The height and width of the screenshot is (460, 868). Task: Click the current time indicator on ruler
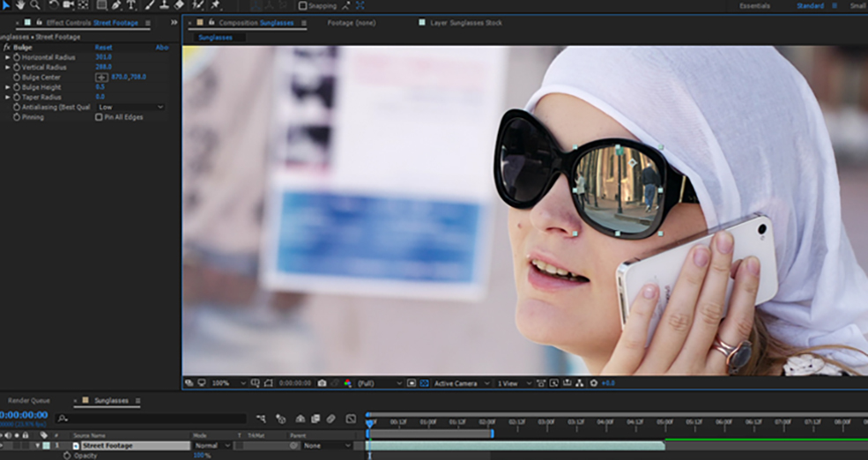point(369,422)
